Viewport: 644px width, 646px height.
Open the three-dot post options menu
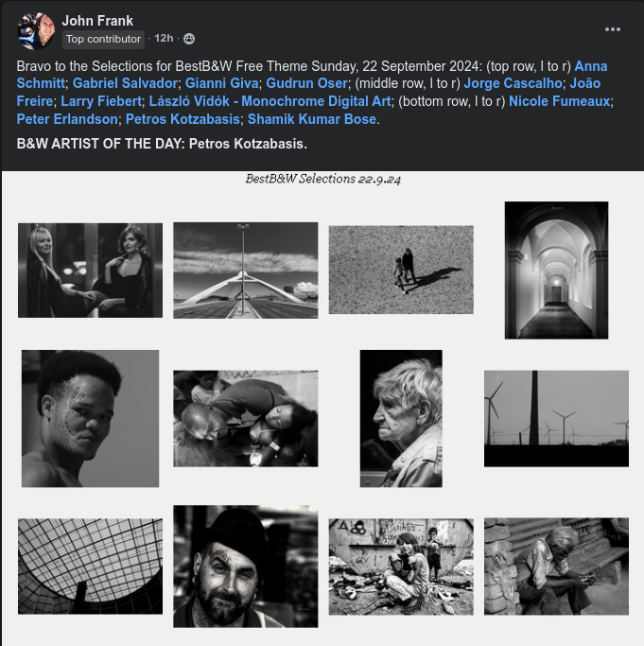612,29
